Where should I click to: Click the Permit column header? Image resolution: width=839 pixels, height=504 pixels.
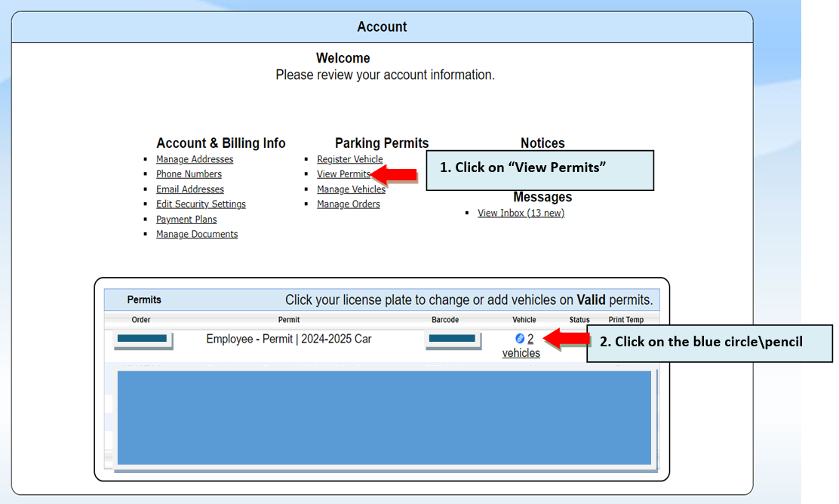289,319
